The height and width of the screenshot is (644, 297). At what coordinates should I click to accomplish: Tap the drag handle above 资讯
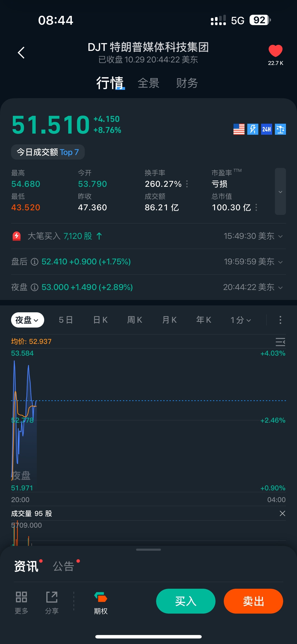tap(148, 550)
